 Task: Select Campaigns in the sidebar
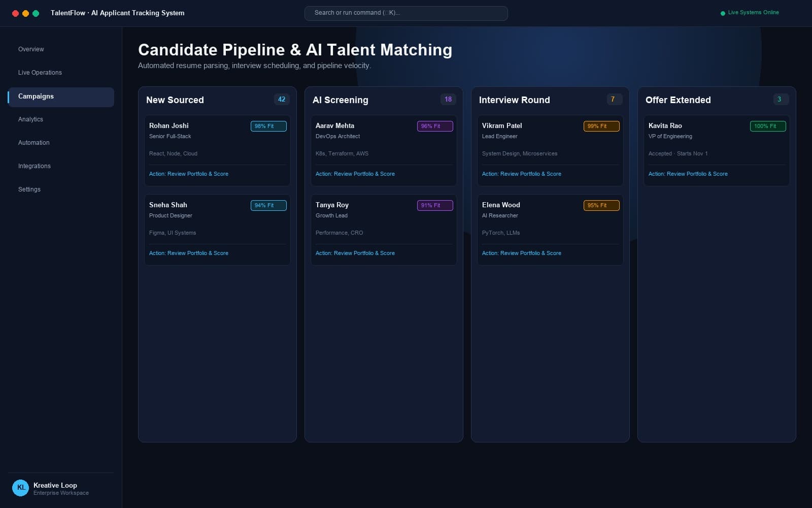point(61,97)
